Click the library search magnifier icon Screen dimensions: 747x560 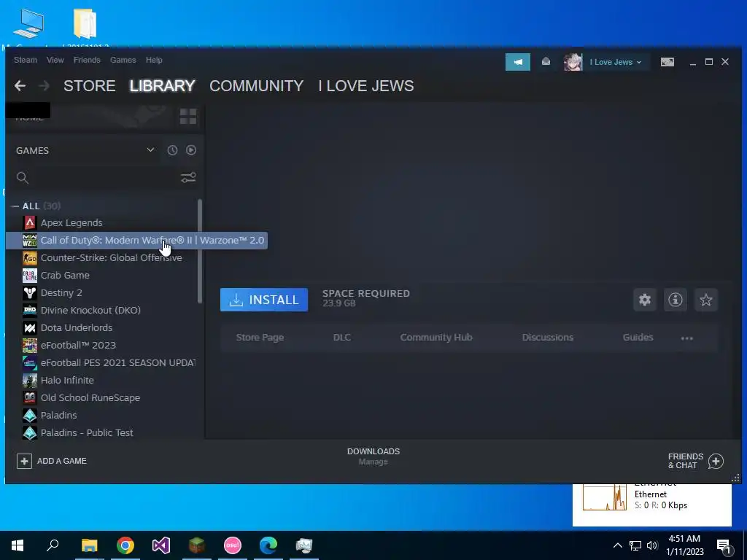[x=23, y=178]
